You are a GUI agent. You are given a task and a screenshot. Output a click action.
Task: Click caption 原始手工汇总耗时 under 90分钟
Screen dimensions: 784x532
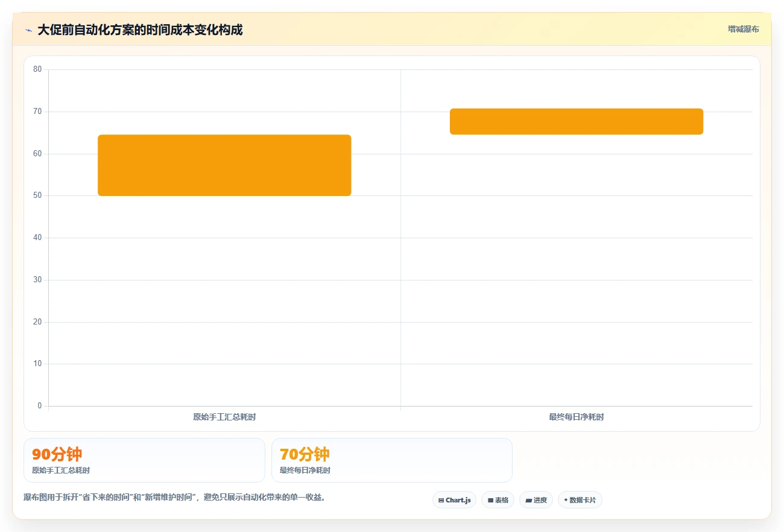[x=61, y=470]
